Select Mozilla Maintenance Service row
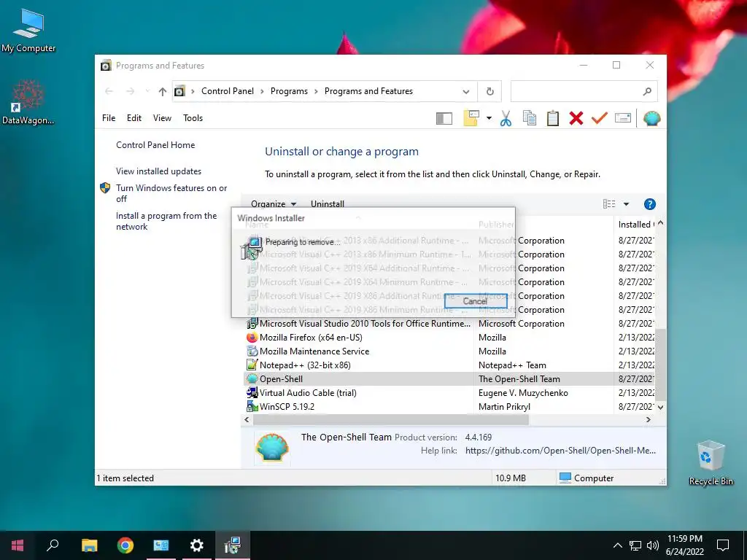This screenshot has width=747, height=560. pos(449,351)
